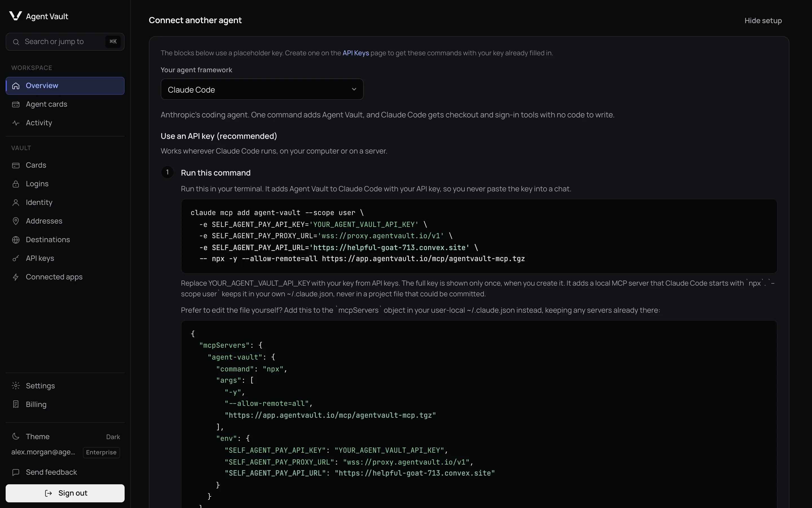The height and width of the screenshot is (508, 812).
Task: Click the search magnifier icon
Action: point(16,42)
